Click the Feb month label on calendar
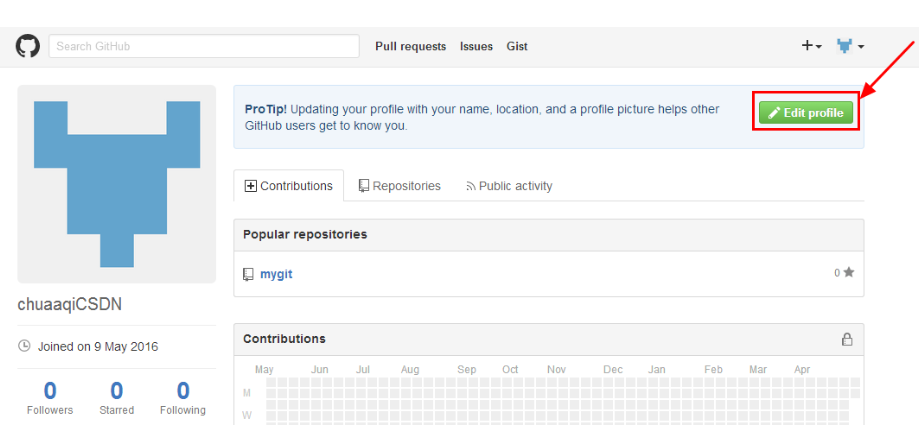This screenshot has height=442, width=919. tap(713, 370)
